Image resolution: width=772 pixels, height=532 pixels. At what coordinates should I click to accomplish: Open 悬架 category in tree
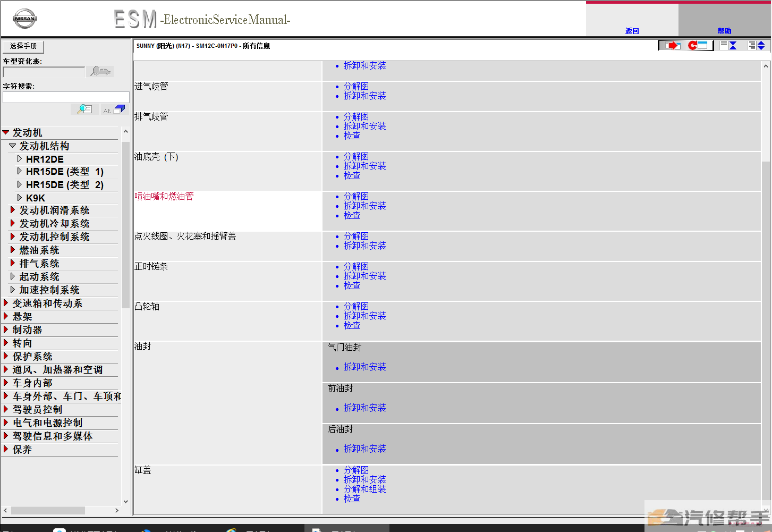coord(22,316)
